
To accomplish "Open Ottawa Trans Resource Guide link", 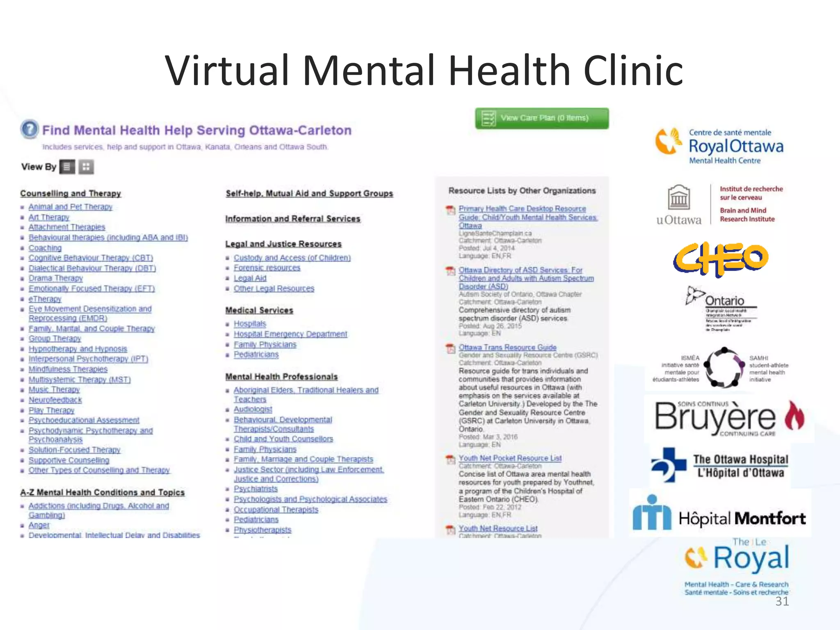I will tap(507, 347).
